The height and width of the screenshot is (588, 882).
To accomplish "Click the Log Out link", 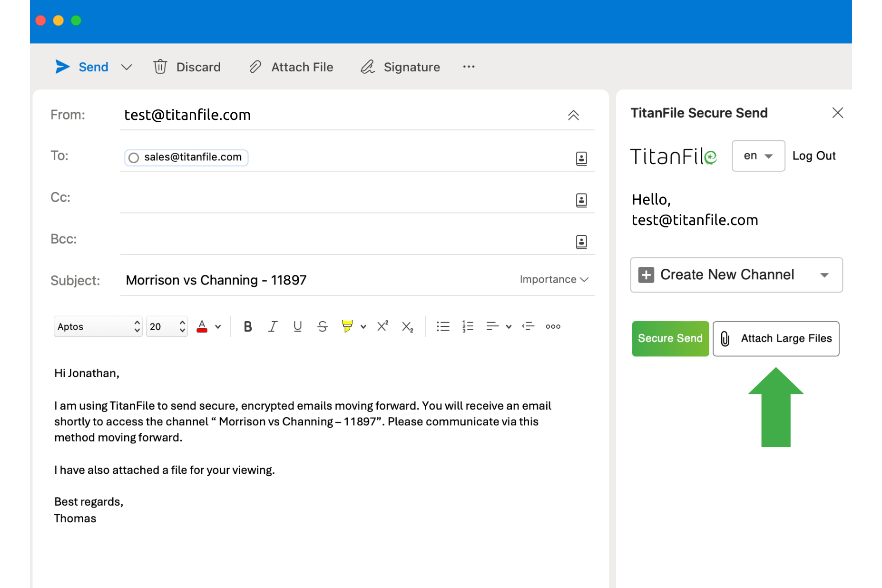I will 814,156.
